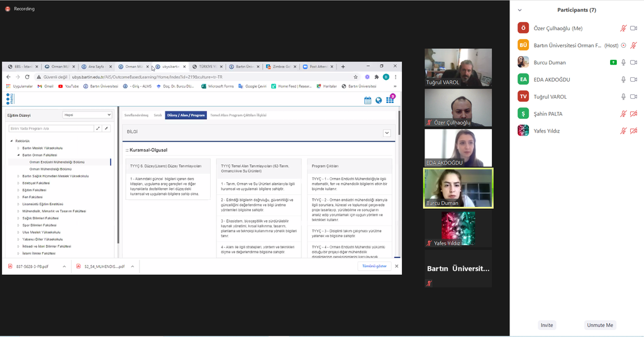Collapse the BİLGİ section with the chevron
The height and width of the screenshot is (337, 644).
tap(387, 133)
